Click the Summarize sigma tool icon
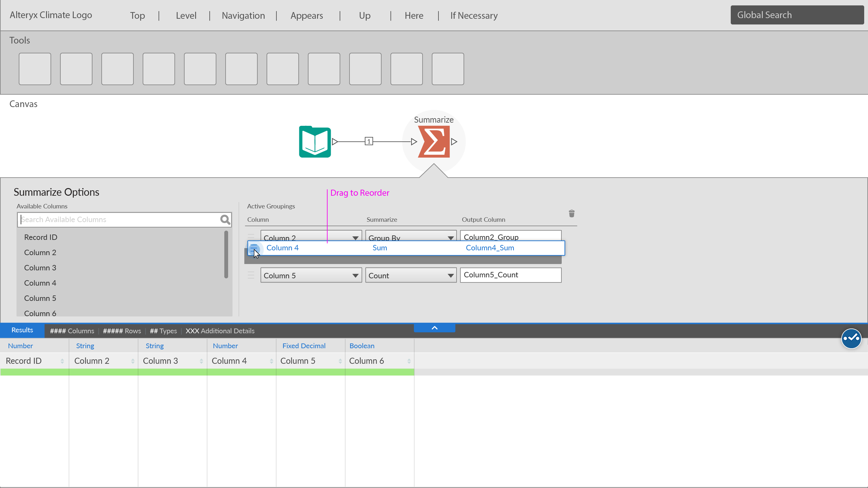Screen dimensions: 868x488 (434, 142)
